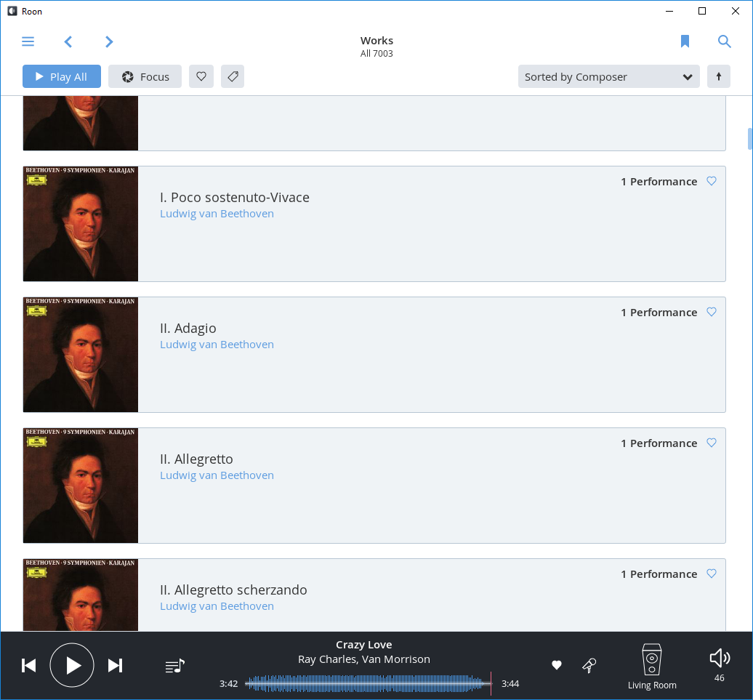
Task: Click Ray Charles, Van Morrison artist text
Action: pos(364,659)
